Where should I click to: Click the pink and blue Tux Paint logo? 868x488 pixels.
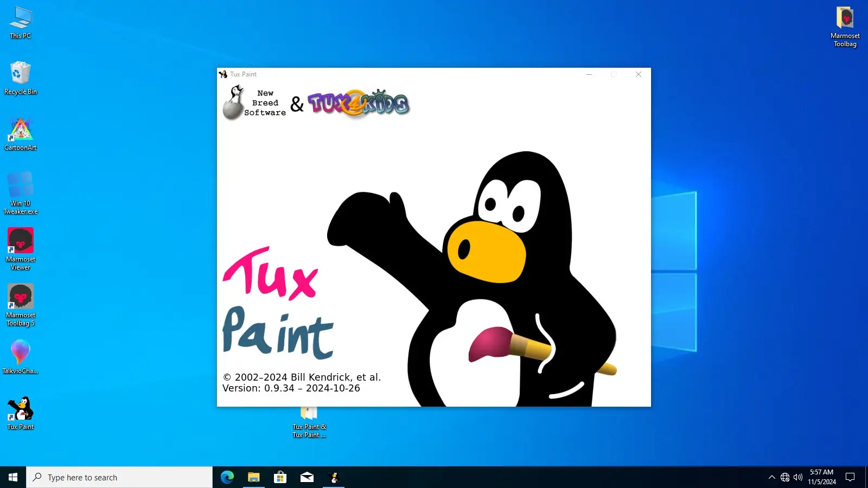tap(278, 303)
